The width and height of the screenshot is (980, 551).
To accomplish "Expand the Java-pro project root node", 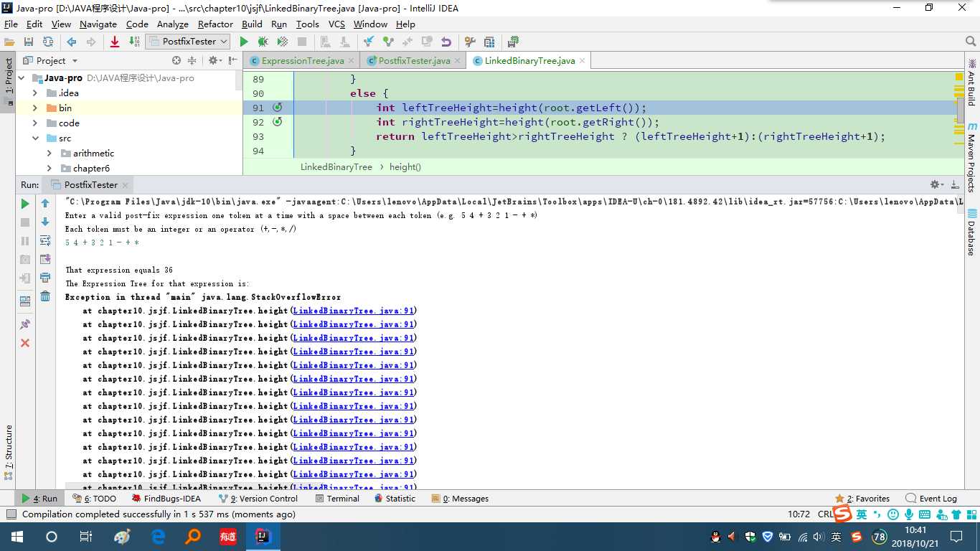I will coord(21,78).
